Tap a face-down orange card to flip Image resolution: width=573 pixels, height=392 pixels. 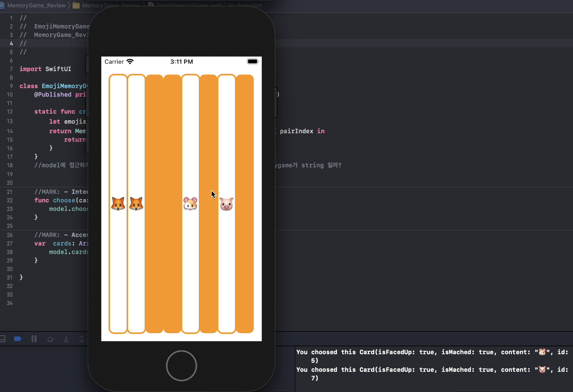[155, 203]
